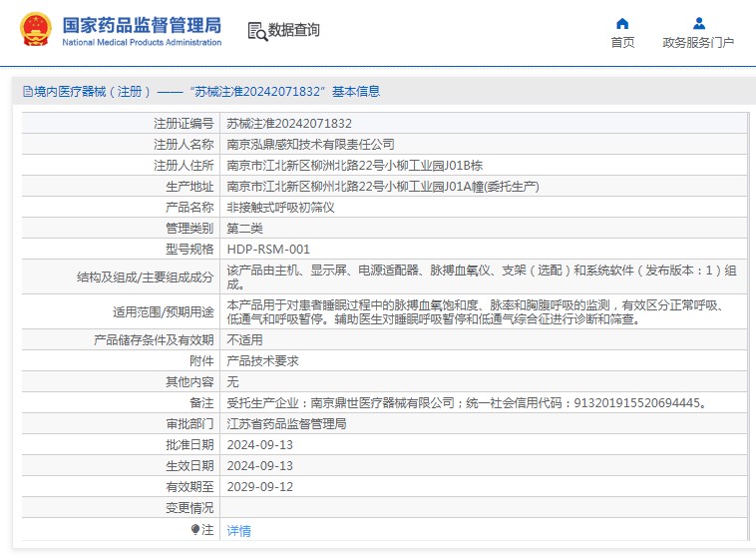Click the 生产地址 label

(x=189, y=187)
